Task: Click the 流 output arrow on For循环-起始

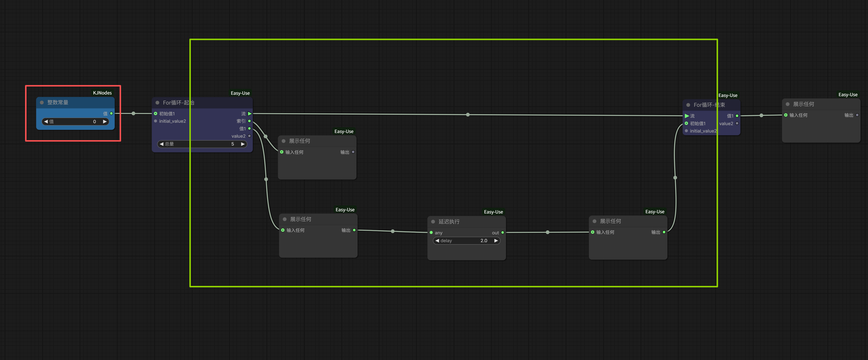Action: tap(250, 114)
